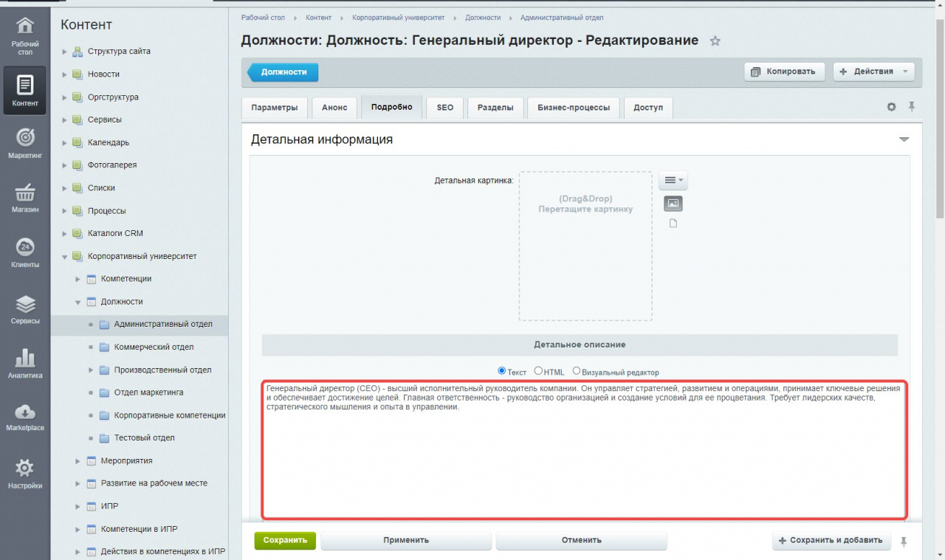Open Структура сайта tree icon

click(x=77, y=52)
